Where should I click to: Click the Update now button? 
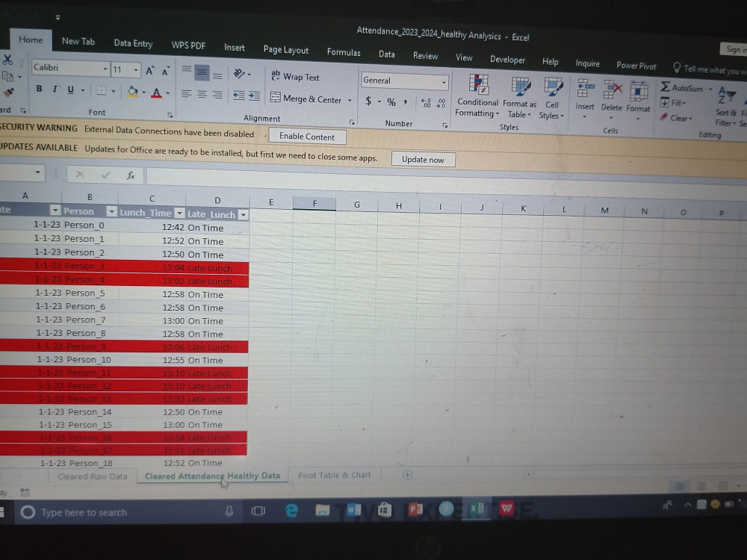point(423,160)
